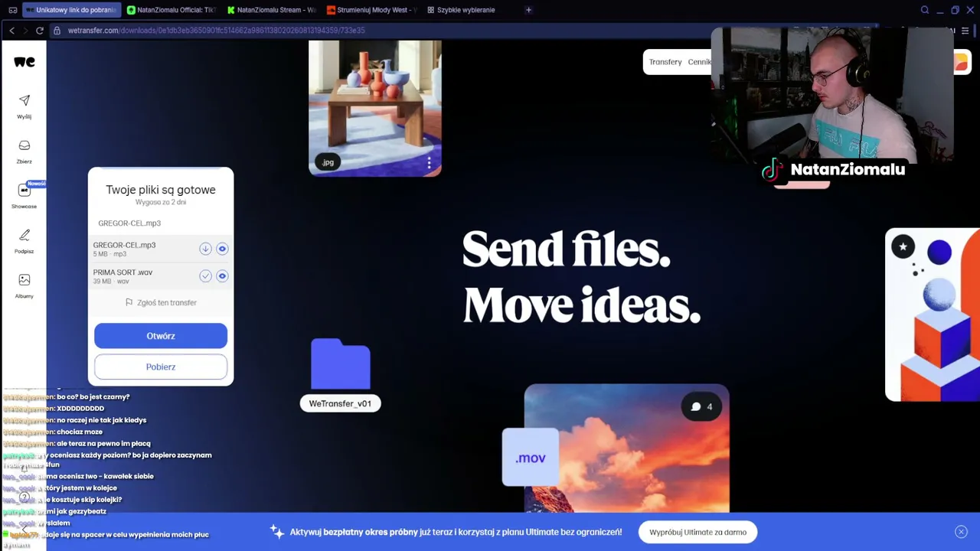Click the sunset clouds video thumbnail

point(627,448)
